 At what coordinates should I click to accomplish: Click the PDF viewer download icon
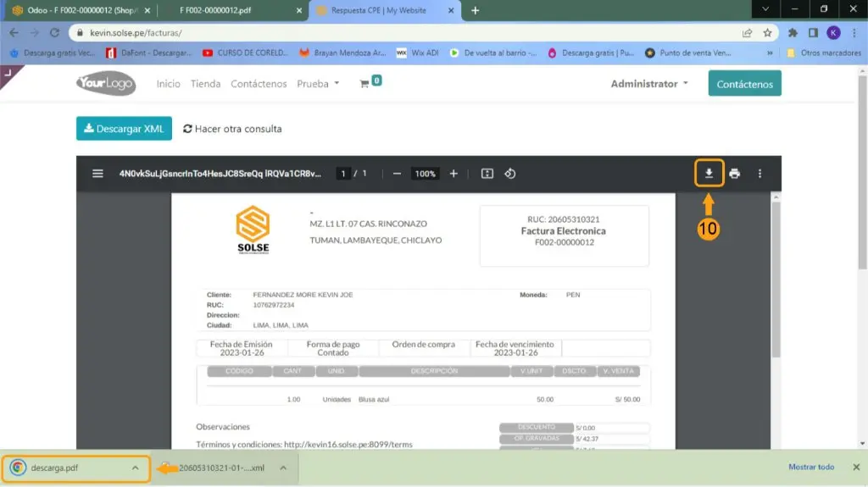(709, 174)
